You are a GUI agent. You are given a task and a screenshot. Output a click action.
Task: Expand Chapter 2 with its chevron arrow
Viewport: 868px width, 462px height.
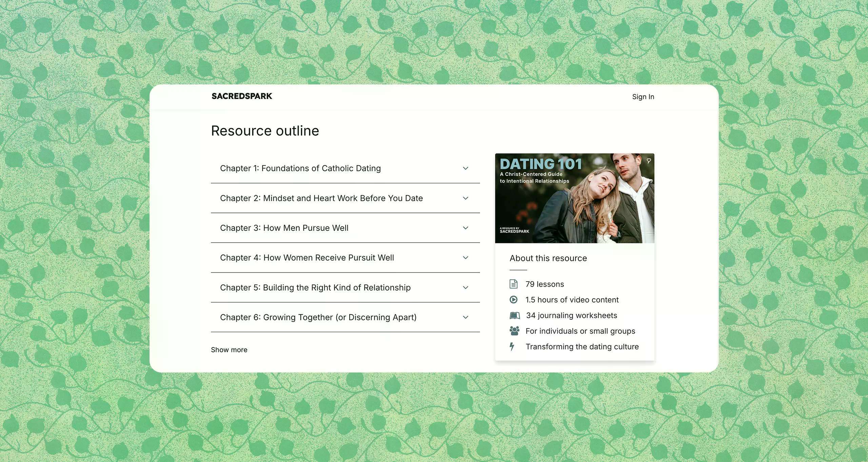pyautogui.click(x=466, y=198)
